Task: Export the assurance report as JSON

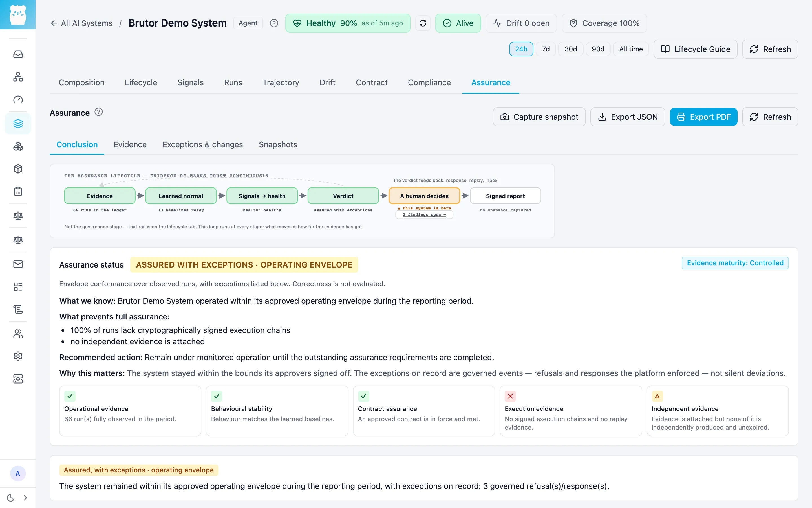Action: coord(627,117)
